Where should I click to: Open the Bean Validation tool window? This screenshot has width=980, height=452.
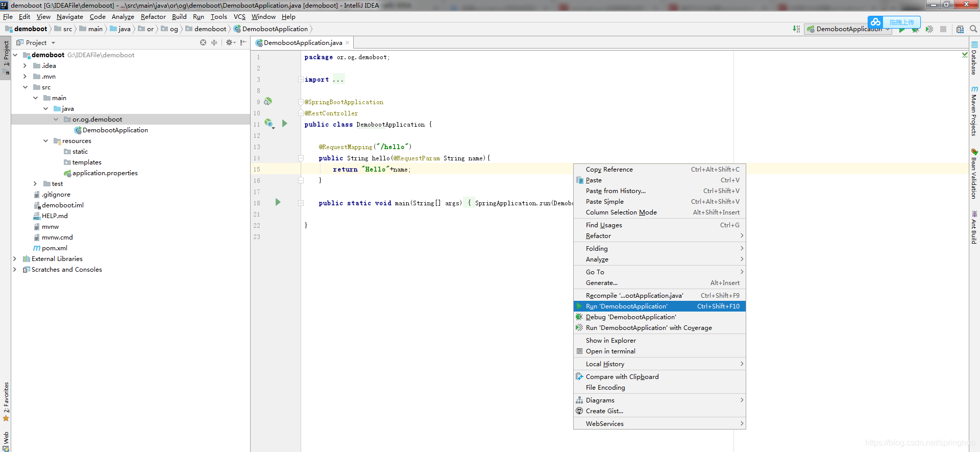click(974, 174)
